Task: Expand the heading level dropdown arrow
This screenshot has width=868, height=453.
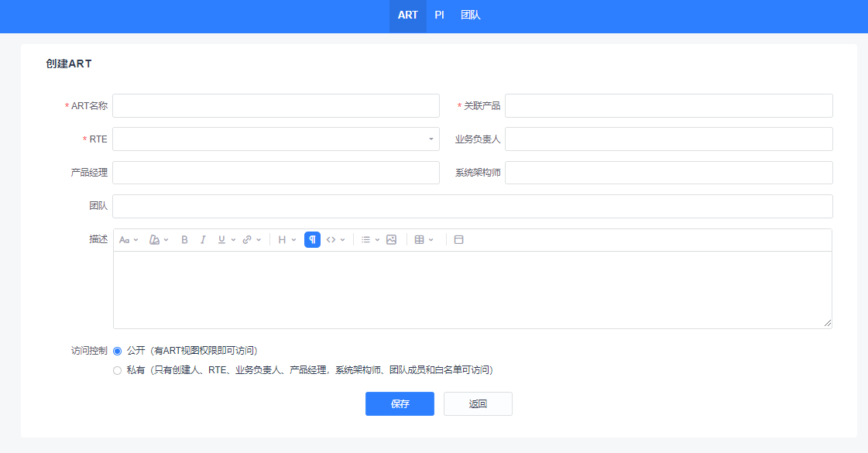Action: click(294, 240)
